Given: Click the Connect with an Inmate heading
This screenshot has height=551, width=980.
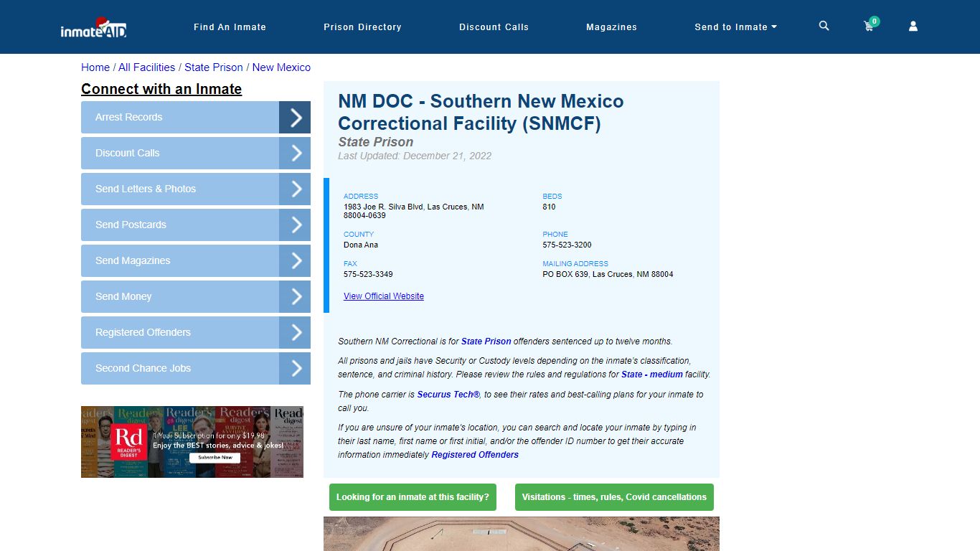Looking at the screenshot, I should pyautogui.click(x=161, y=89).
